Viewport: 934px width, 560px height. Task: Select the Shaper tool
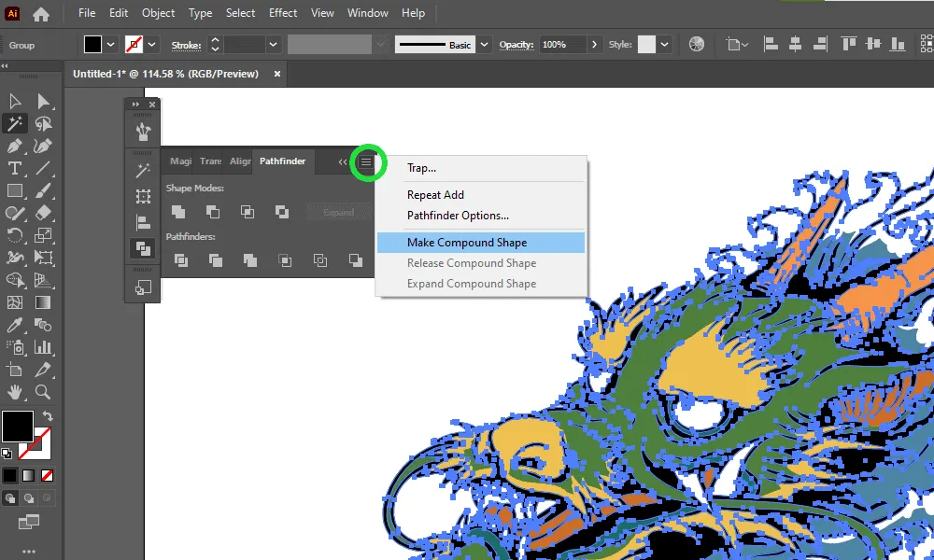[x=15, y=213]
